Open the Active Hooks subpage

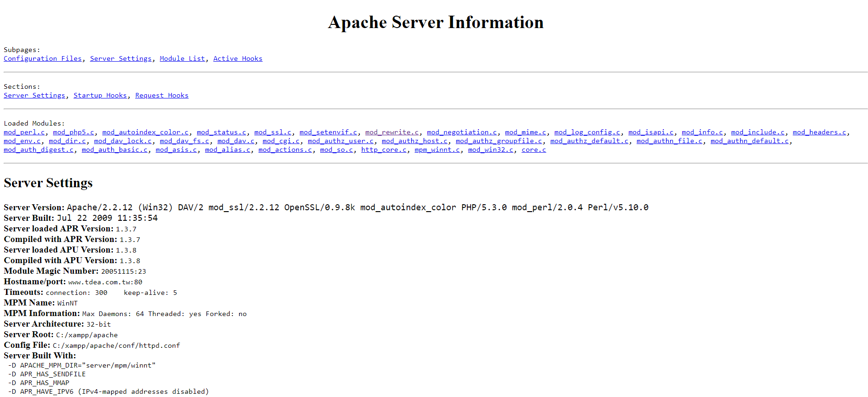click(x=238, y=58)
